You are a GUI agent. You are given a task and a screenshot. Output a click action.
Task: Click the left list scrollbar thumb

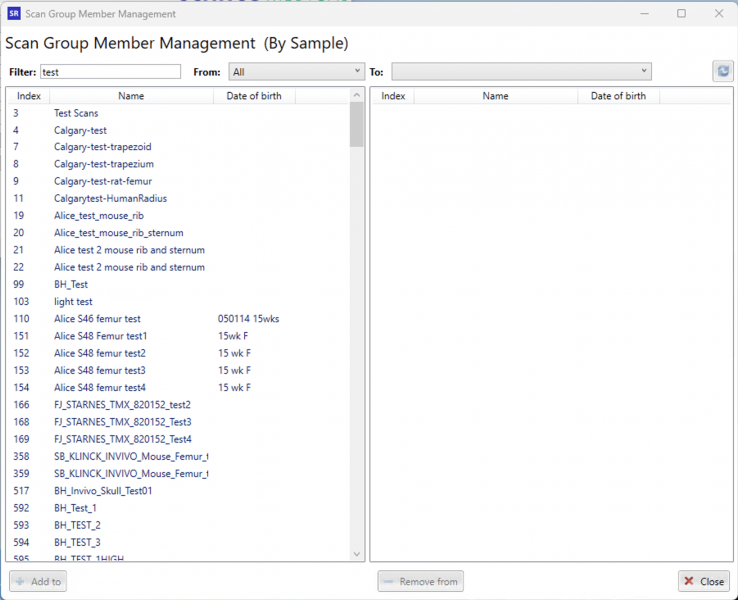click(357, 125)
